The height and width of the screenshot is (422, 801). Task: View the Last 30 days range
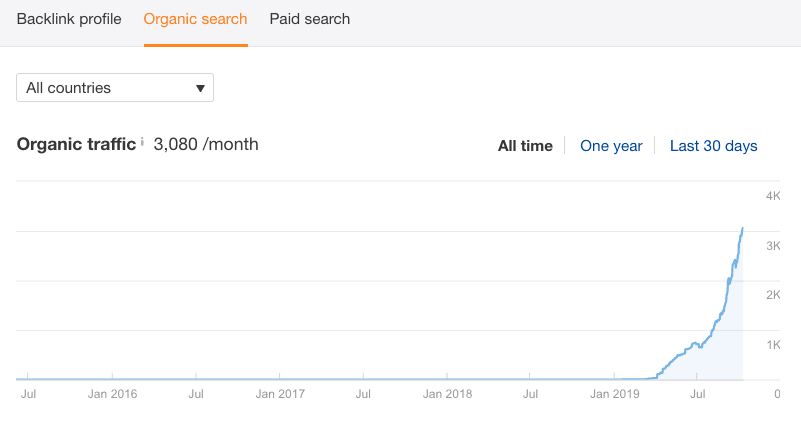[x=713, y=146]
